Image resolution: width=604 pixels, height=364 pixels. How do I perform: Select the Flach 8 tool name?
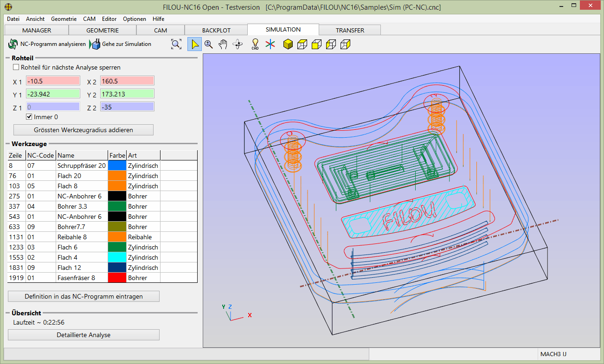point(68,186)
